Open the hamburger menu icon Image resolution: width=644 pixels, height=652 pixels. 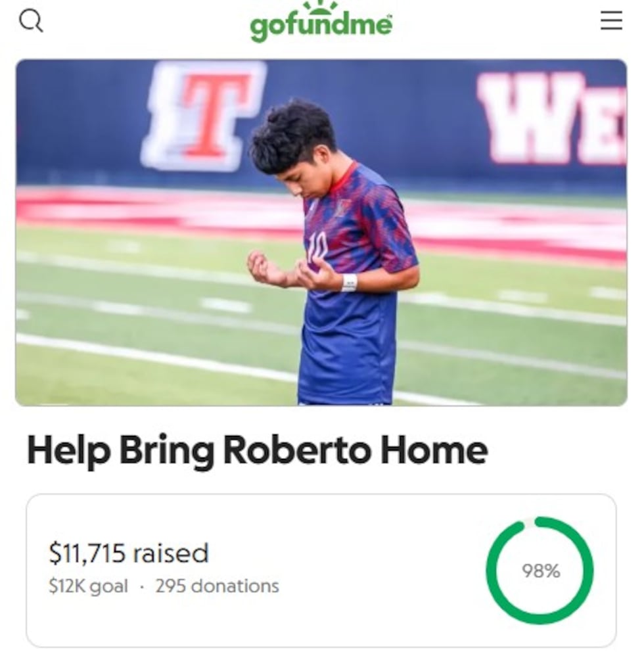611,22
